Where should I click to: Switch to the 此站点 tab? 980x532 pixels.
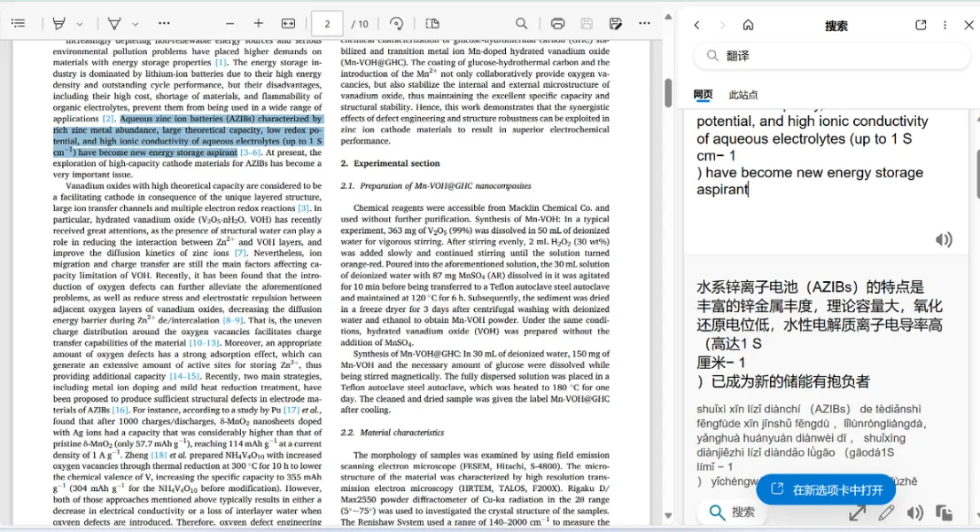743,95
